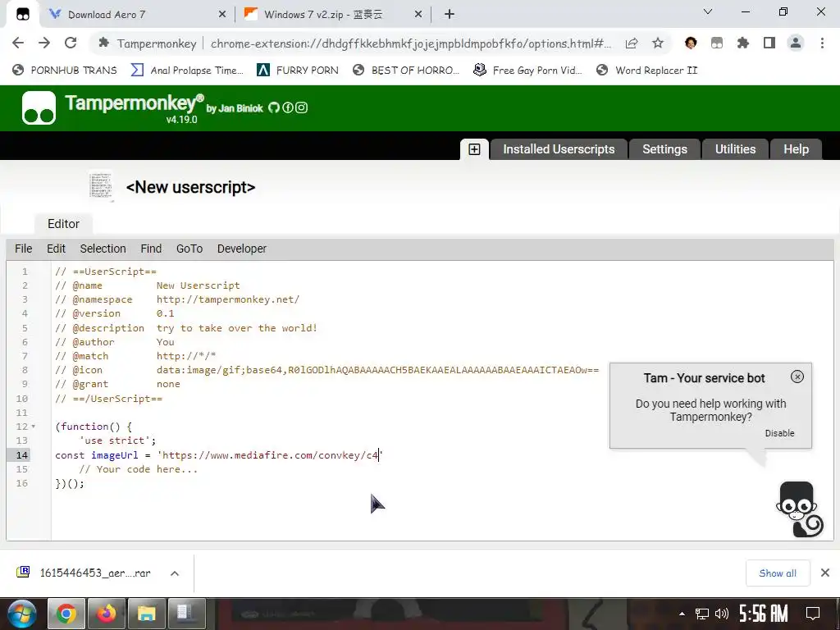The image size is (840, 630).
Task: Click the userscript icon beside New userscript
Action: click(x=101, y=186)
